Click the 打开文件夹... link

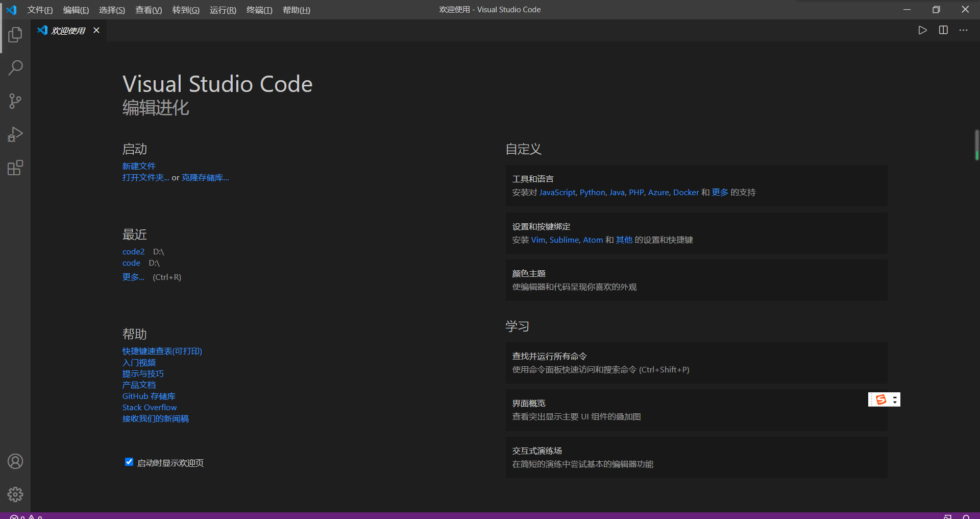[145, 177]
